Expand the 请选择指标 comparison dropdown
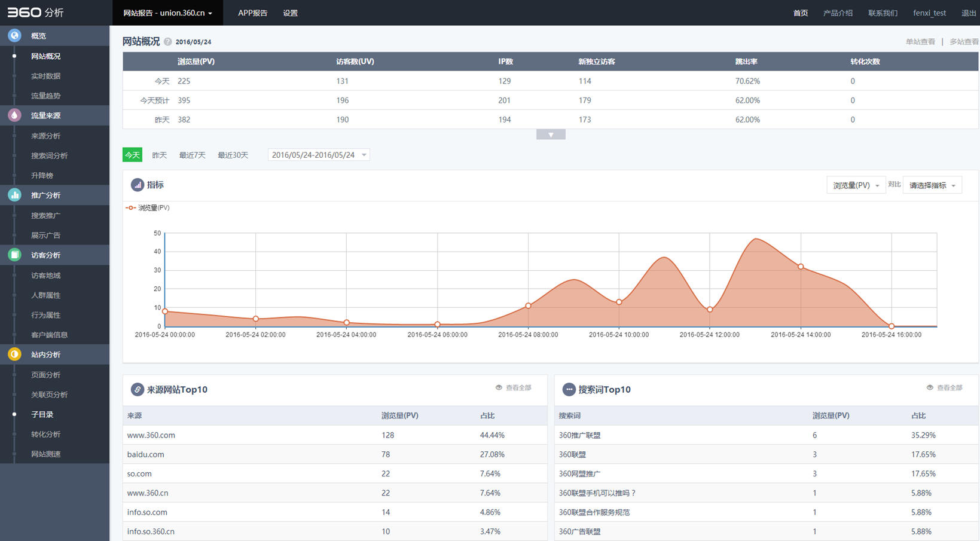 (x=932, y=186)
